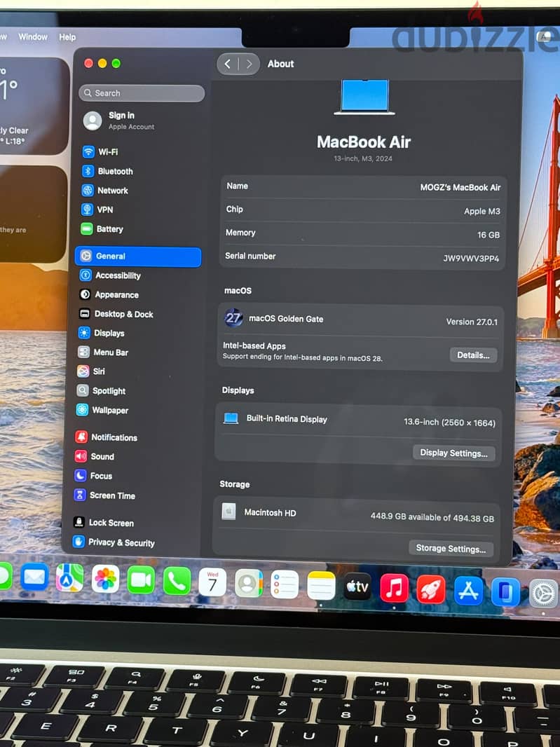
Task: Click the Version 27.0.1 text
Action: [472, 322]
